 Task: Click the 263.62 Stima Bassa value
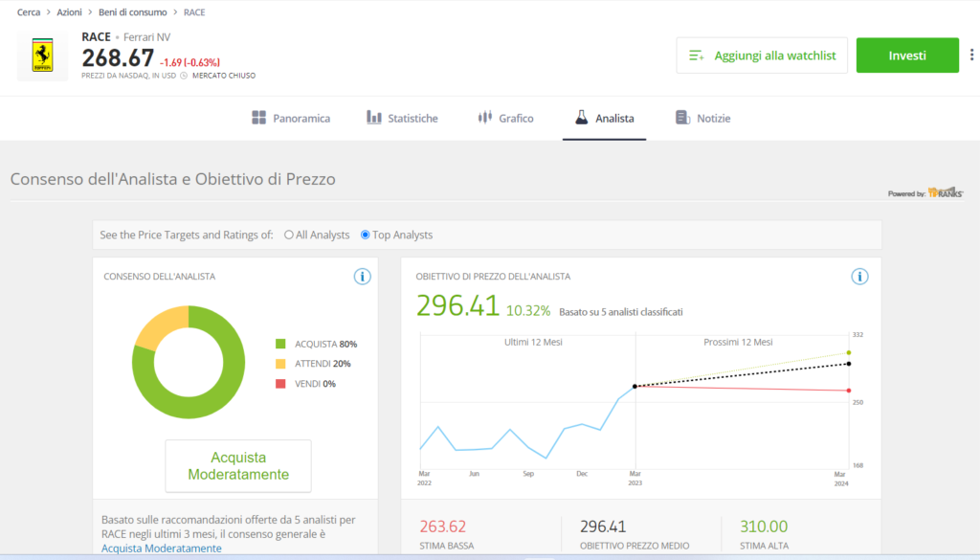point(442,526)
